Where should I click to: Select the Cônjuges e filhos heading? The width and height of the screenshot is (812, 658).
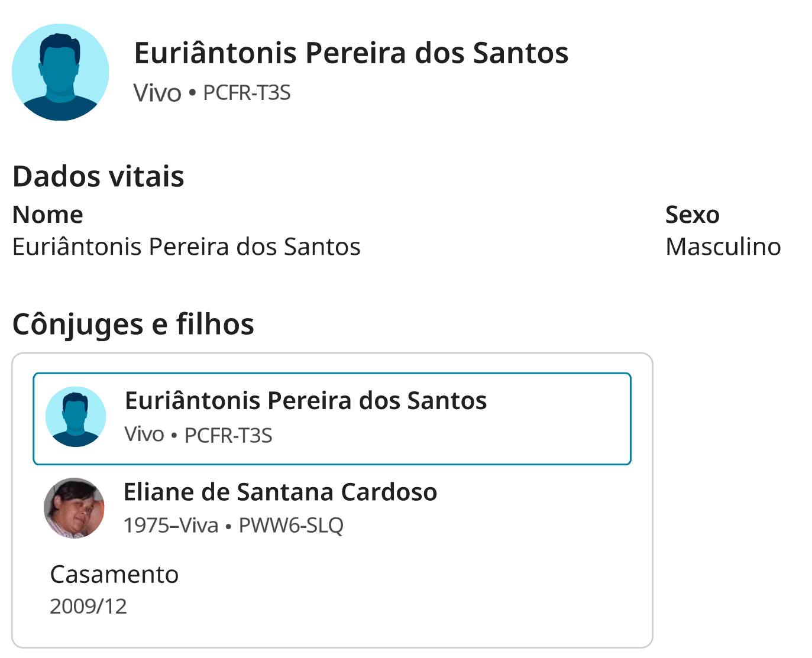click(x=133, y=324)
